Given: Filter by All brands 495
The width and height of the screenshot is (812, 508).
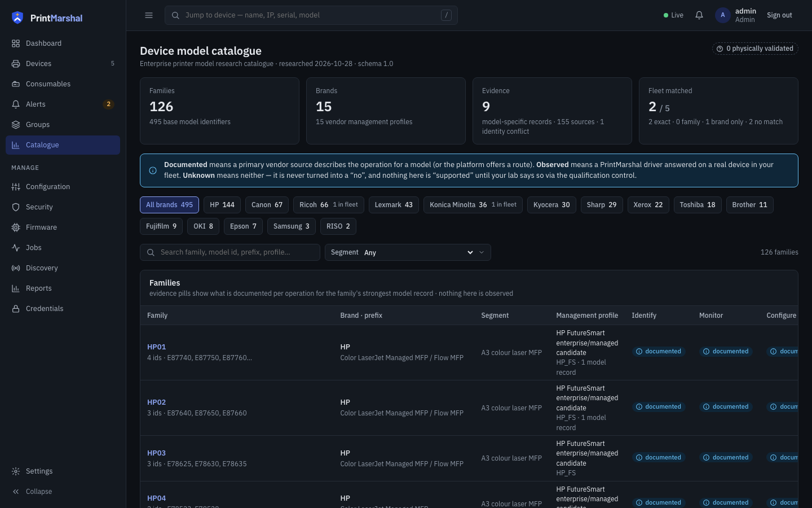Looking at the screenshot, I should (169, 205).
